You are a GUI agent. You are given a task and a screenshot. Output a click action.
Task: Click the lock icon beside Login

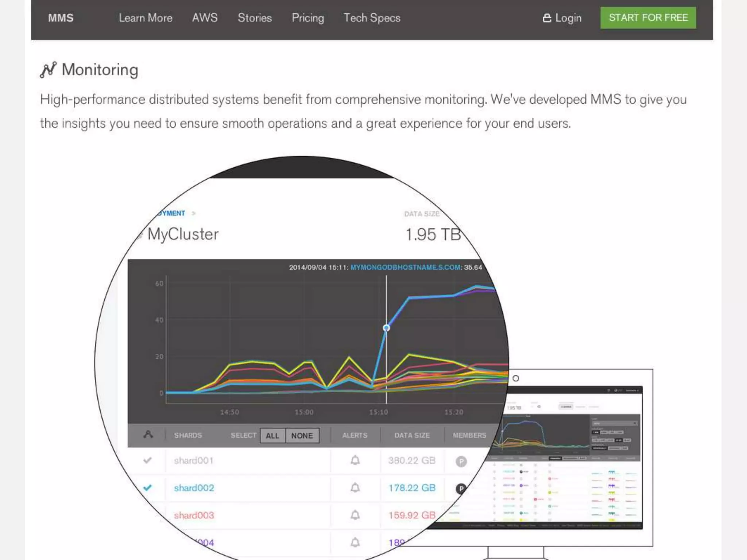[547, 18]
